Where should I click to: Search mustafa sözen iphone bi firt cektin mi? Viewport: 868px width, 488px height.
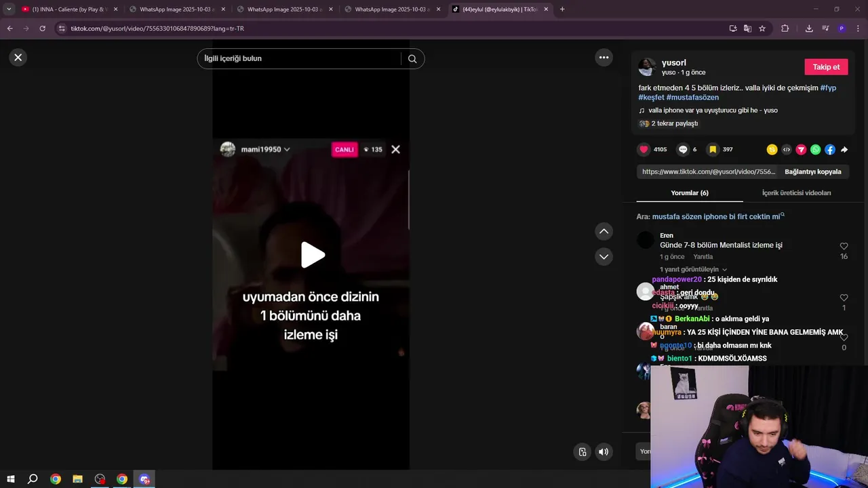coord(716,217)
